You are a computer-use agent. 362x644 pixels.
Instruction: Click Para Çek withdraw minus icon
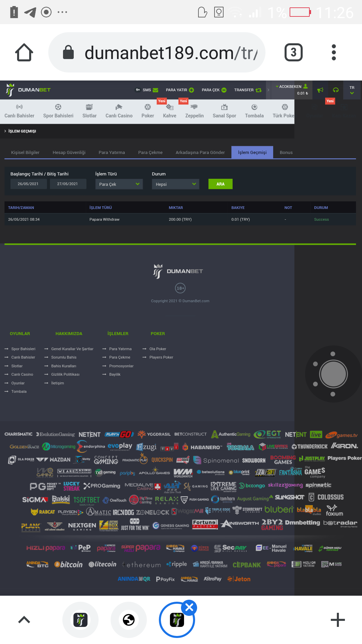pyautogui.click(x=224, y=90)
